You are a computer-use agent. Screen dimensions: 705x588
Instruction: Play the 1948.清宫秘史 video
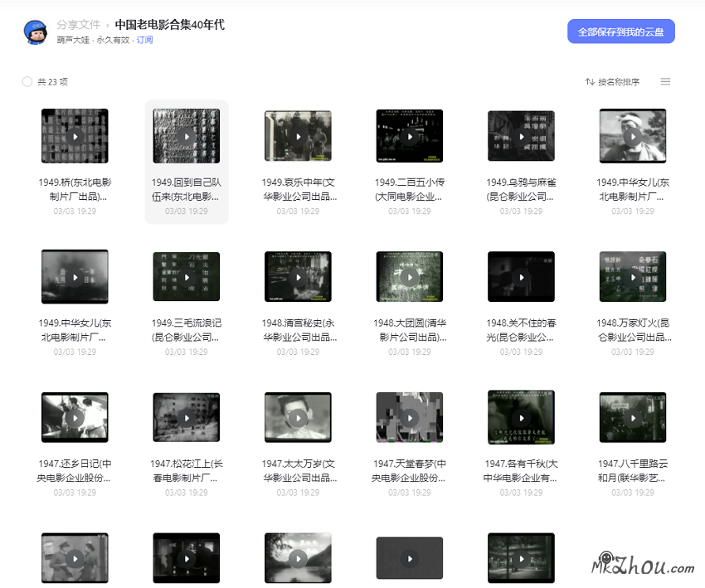pyautogui.click(x=298, y=276)
